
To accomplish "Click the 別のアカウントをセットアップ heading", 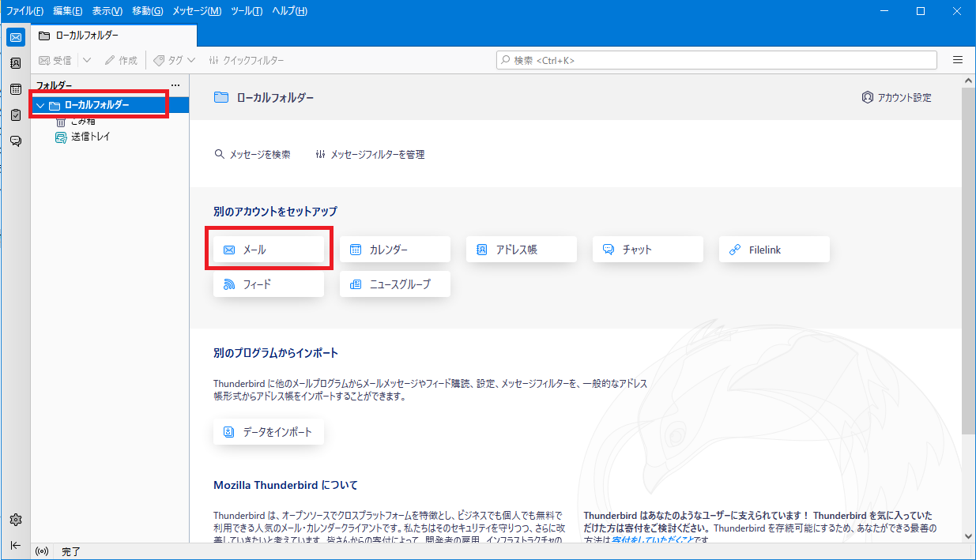I will pyautogui.click(x=275, y=212).
